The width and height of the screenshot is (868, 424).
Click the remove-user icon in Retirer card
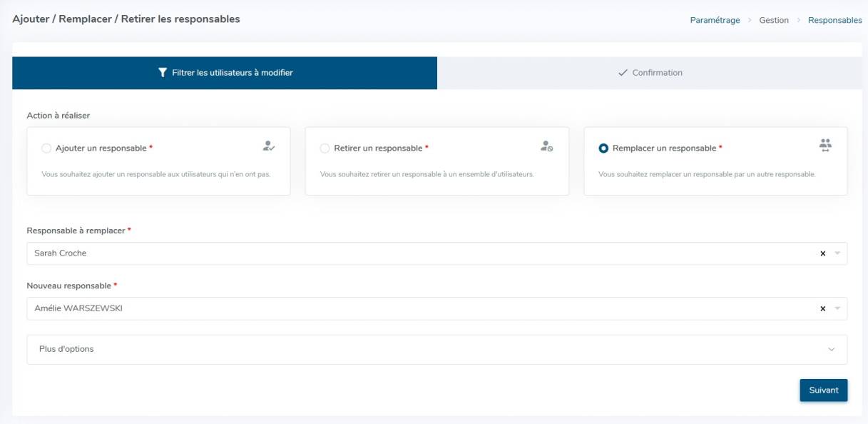[x=546, y=146]
